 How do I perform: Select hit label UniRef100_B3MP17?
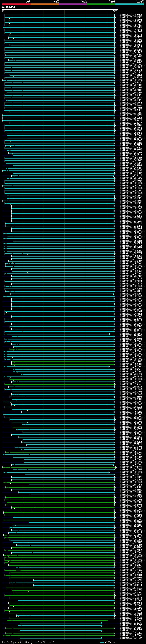pos(131,47)
